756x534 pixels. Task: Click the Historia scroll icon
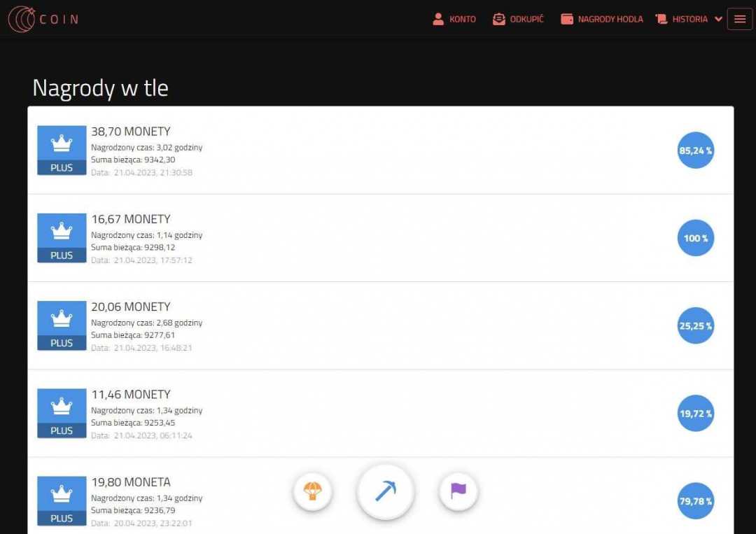pyautogui.click(x=661, y=19)
